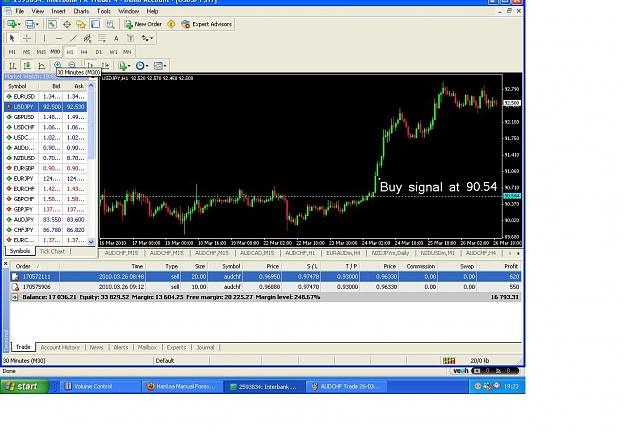This screenshot has width=625, height=432.
Task: Switch to Volume Control in taskbar
Action: (100, 386)
